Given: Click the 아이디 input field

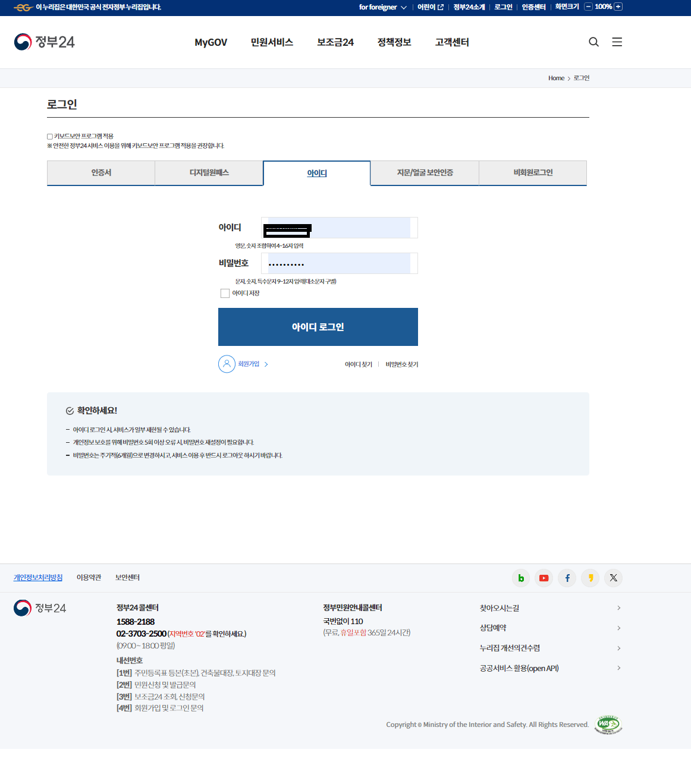Looking at the screenshot, I should coord(340,228).
